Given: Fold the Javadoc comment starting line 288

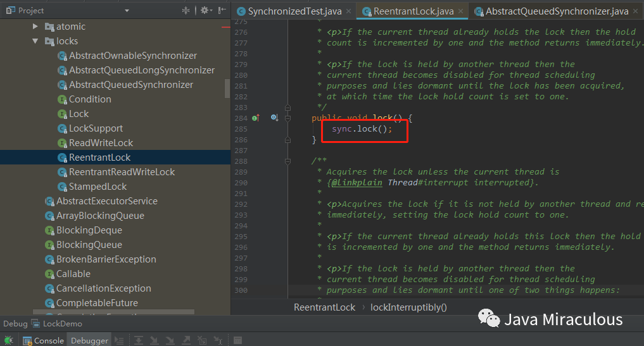Looking at the screenshot, I should click(287, 161).
